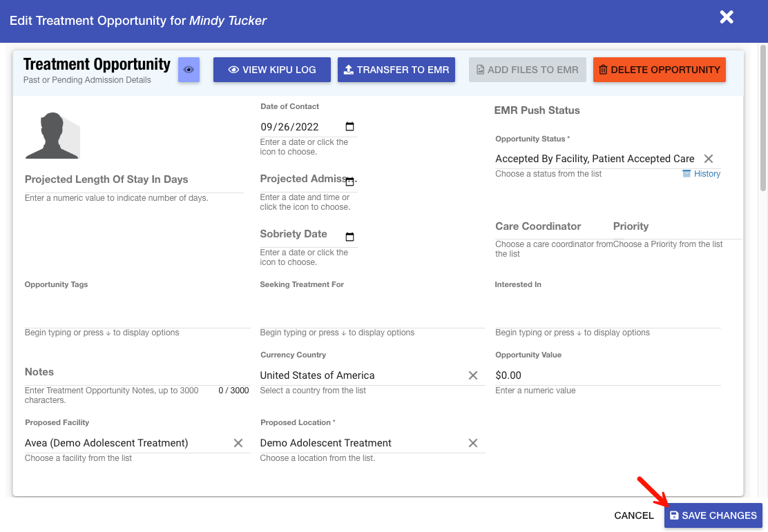Open the status History link

(x=702, y=174)
